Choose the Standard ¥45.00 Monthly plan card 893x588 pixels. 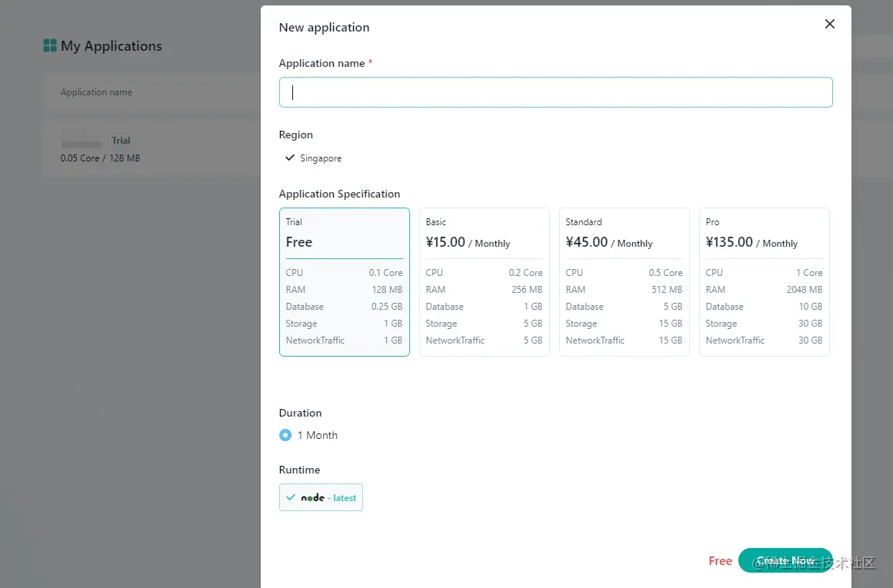(625, 282)
